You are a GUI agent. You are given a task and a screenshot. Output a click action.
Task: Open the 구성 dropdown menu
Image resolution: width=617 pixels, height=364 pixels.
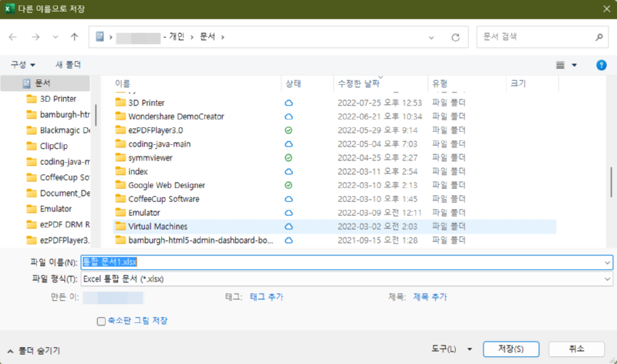23,65
